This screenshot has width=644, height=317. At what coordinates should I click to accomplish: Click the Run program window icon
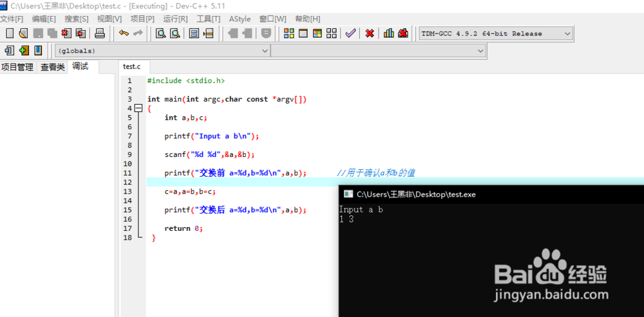click(303, 33)
